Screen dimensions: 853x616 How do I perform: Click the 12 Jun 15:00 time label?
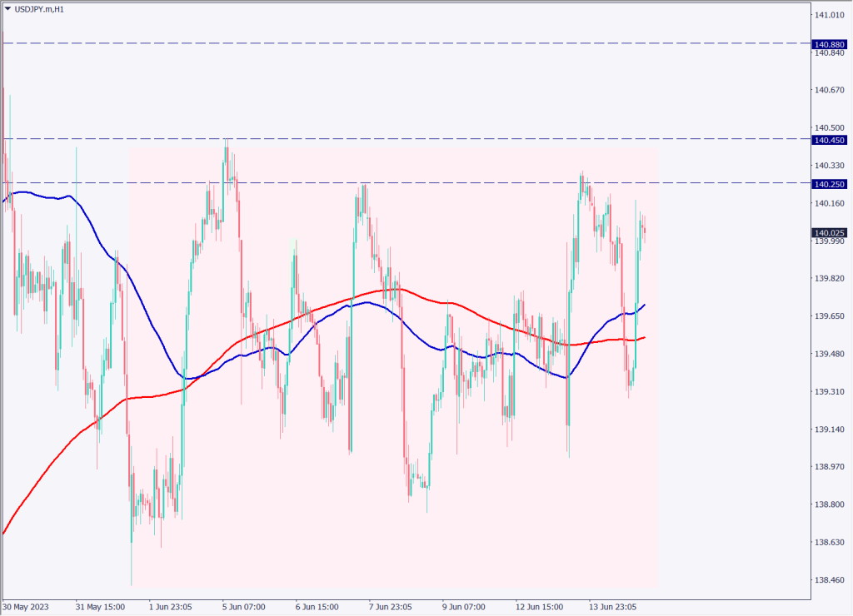539,607
